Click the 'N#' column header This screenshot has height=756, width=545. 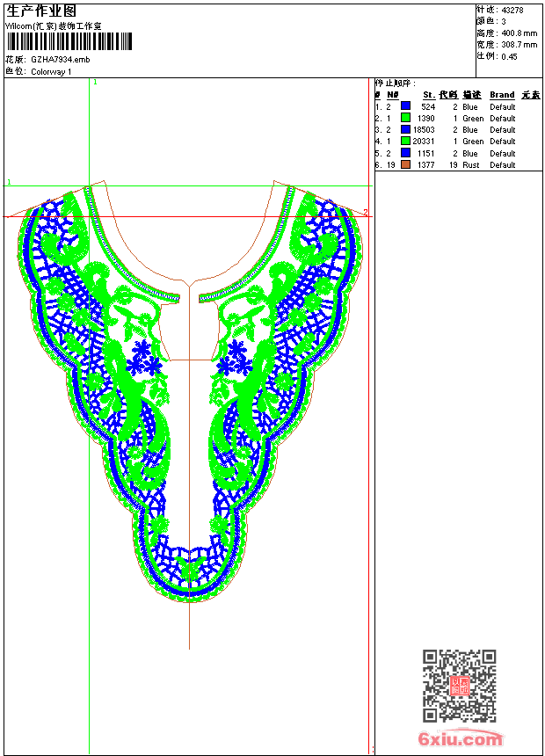pyautogui.click(x=393, y=95)
